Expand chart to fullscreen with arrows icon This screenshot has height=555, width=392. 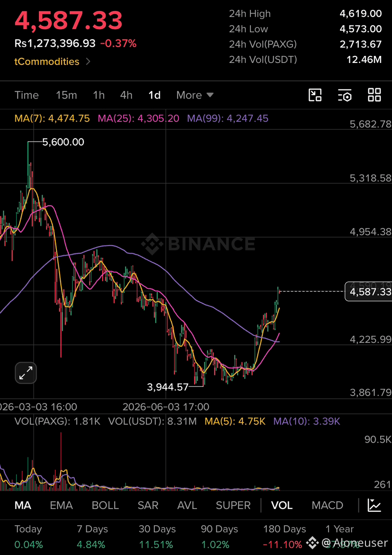coord(26,373)
